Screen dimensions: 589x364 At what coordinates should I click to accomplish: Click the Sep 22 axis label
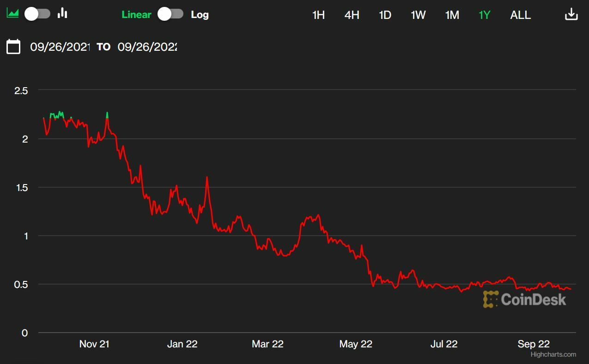(x=534, y=344)
